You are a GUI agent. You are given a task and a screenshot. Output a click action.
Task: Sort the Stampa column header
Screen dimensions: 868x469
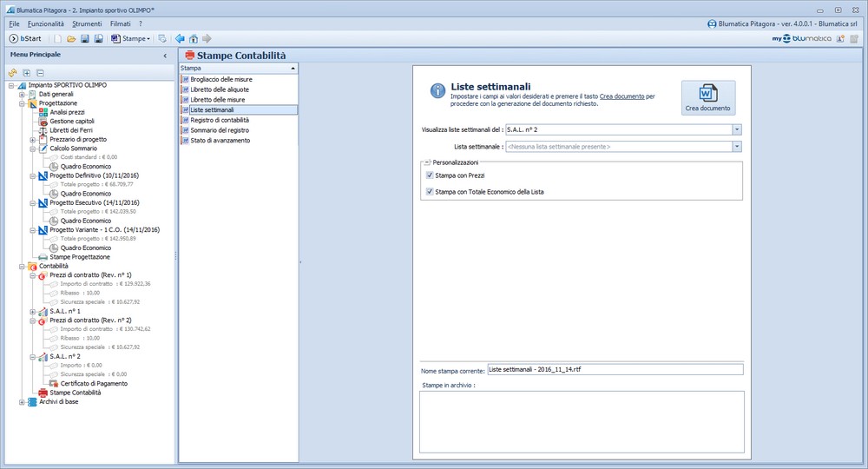239,68
